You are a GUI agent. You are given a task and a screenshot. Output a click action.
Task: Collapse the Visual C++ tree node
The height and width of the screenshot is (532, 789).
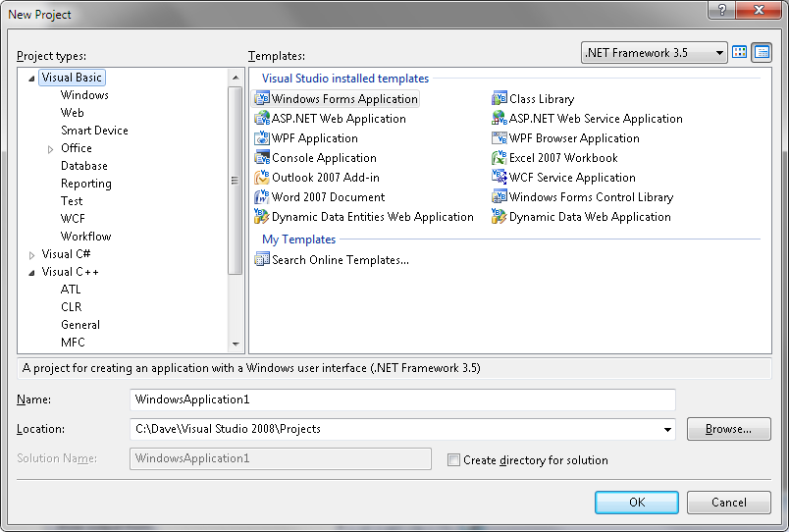pyautogui.click(x=32, y=272)
